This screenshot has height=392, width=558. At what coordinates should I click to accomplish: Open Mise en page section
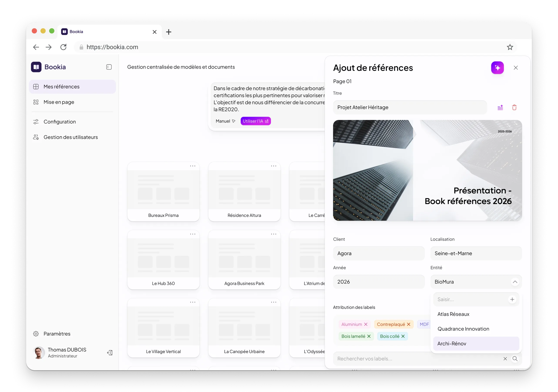click(59, 102)
